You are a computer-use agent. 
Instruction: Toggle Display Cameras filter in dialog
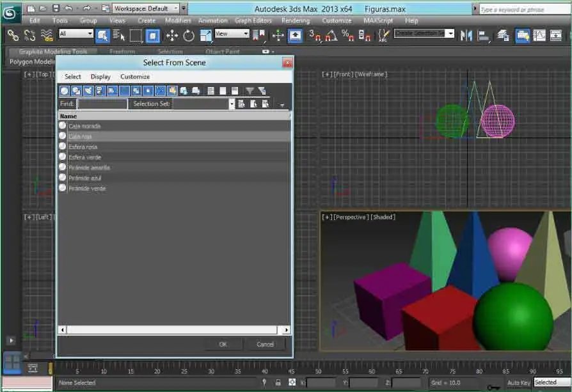[x=100, y=91]
